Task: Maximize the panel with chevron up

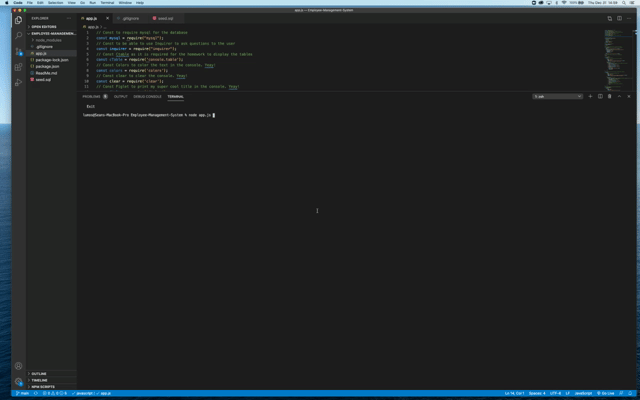Action: [619, 96]
